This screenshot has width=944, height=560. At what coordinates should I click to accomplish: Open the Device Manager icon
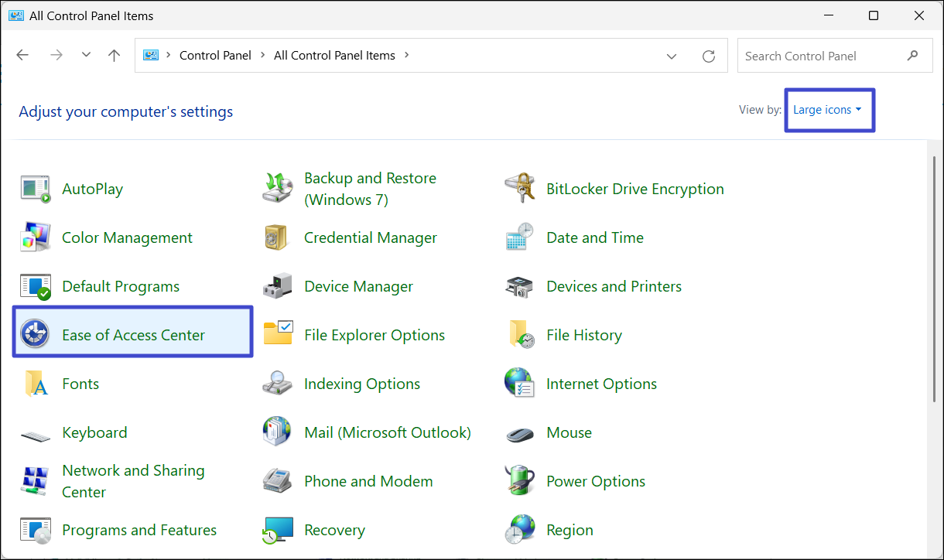tap(277, 286)
